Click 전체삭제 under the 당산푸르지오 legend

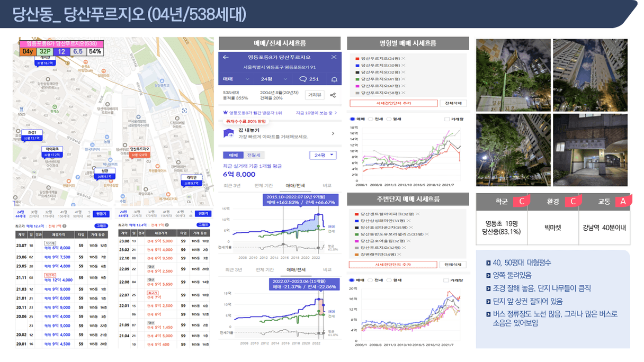453,103
